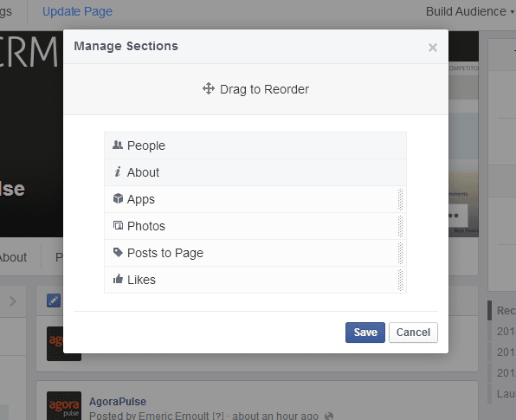Click the Posts to Page tag icon

[118, 253]
